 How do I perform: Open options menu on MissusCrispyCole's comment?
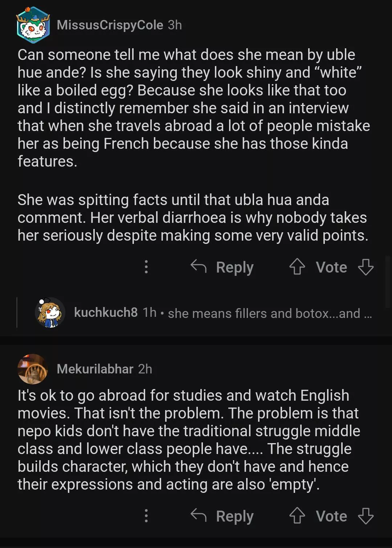(146, 267)
